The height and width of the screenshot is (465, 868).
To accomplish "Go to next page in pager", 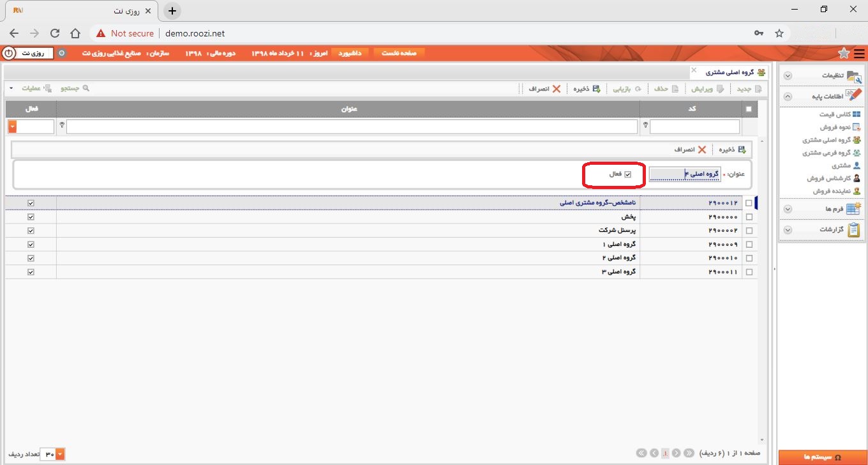I will (x=654, y=453).
